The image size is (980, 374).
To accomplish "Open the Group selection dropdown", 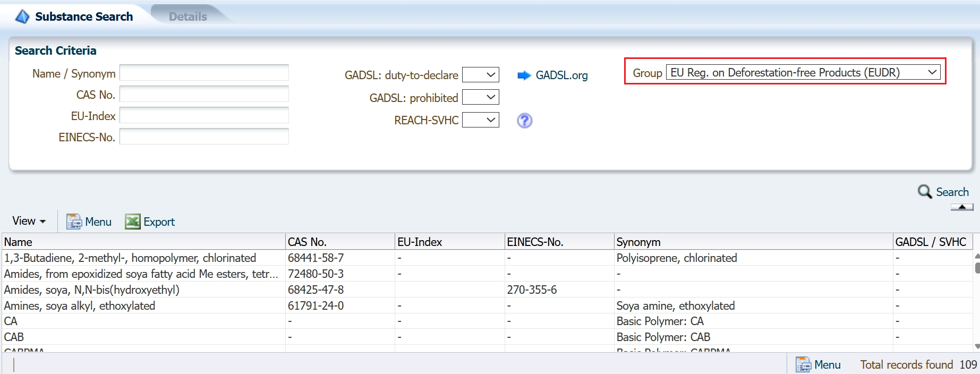I will [803, 72].
